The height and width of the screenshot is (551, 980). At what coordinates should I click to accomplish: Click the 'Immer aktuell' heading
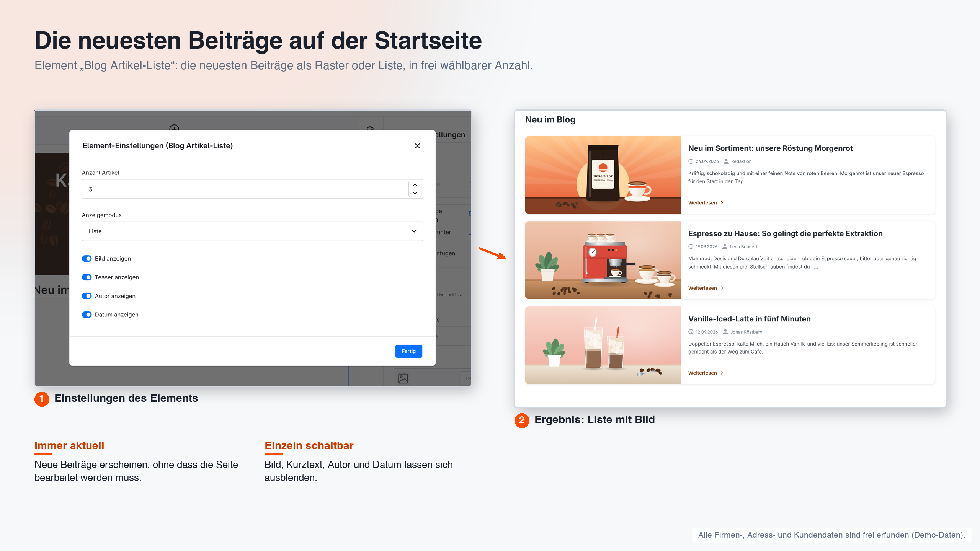coord(69,446)
